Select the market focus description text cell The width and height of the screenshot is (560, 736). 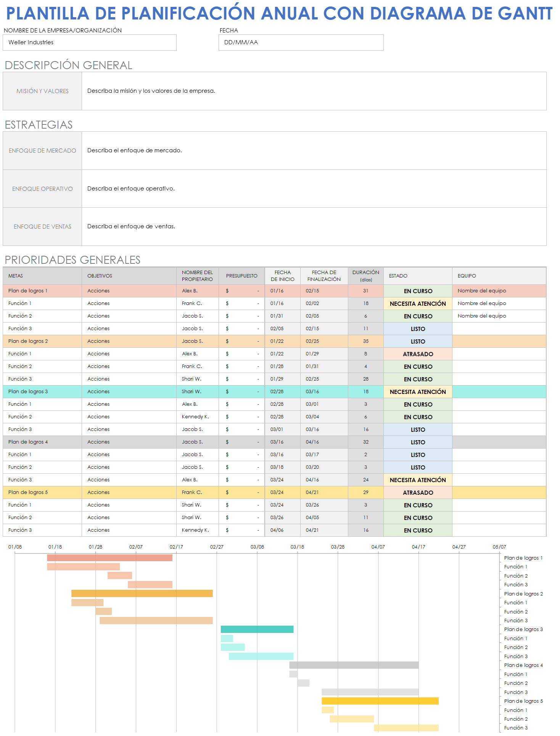(314, 150)
